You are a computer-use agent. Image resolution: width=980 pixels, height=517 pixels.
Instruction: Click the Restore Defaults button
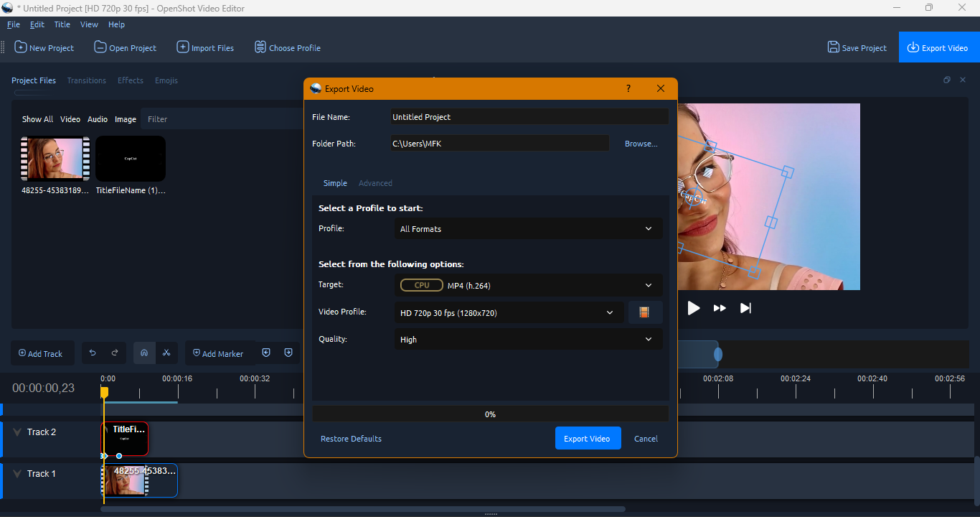tap(351, 438)
